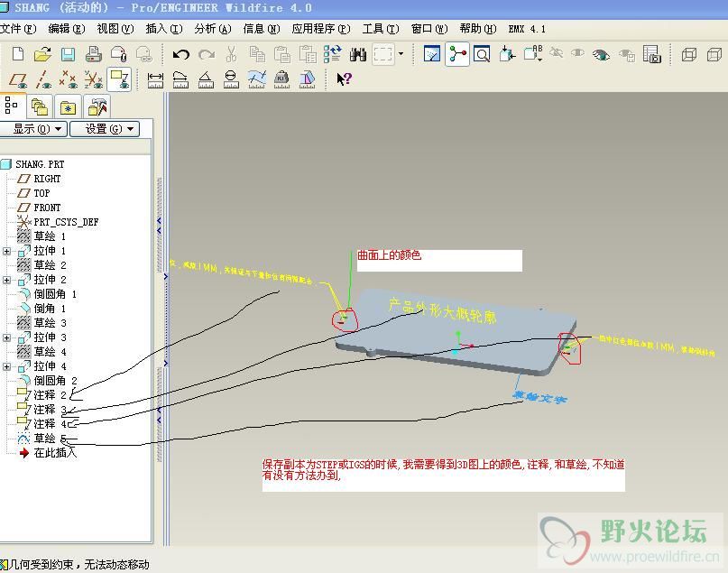Switch to the Folder Browser navigator tab
The height and width of the screenshot is (573, 728).
40,107
